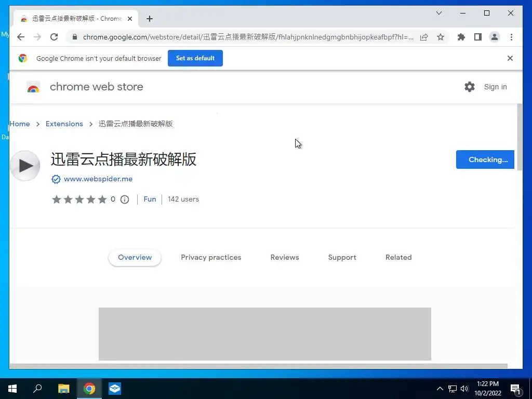Open the www.webspider.me publisher link
The image size is (532, 399).
coord(98,179)
